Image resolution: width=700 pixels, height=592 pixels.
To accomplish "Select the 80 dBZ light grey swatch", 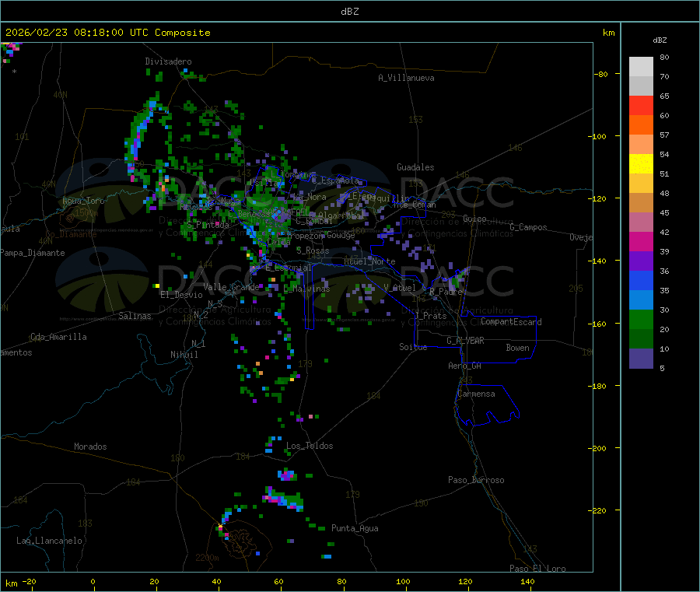I will click(641, 67).
